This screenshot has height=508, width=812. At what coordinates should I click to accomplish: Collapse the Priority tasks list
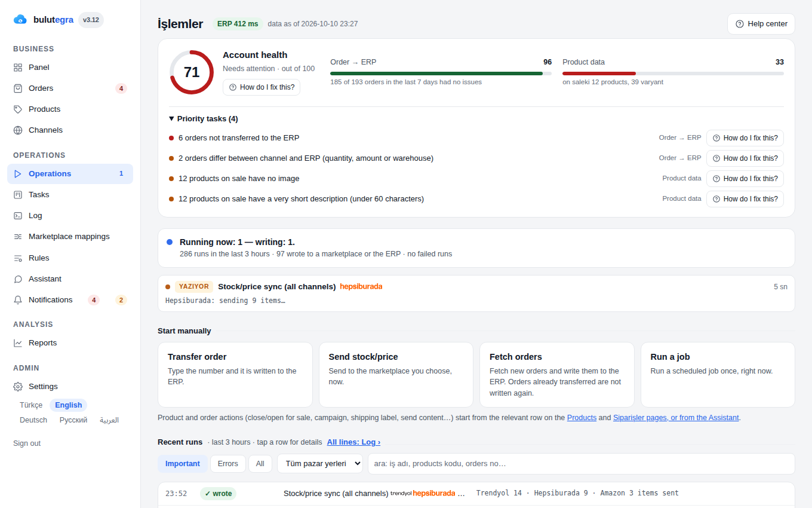coord(204,119)
